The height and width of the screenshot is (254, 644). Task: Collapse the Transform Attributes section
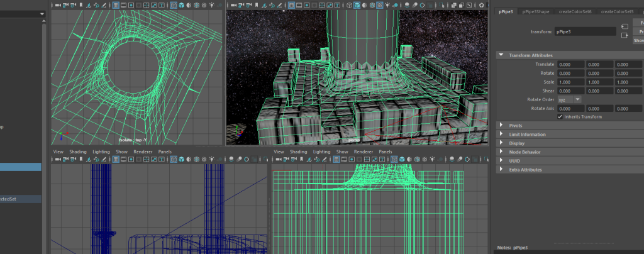pos(501,55)
